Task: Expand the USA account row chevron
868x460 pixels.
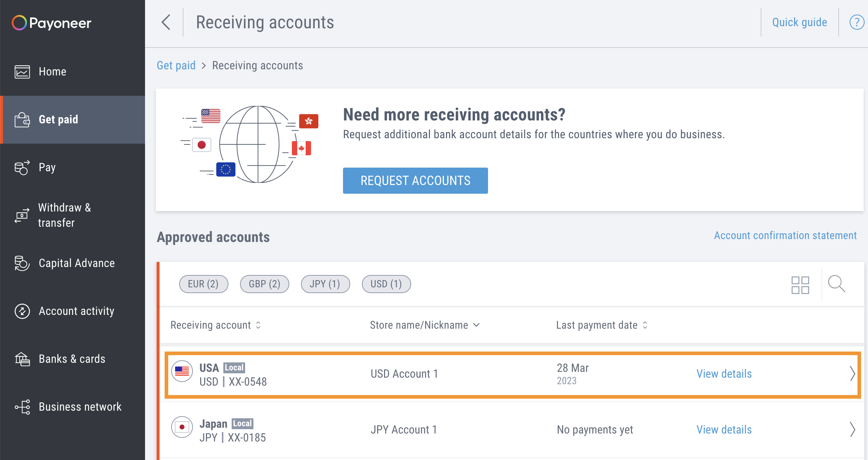Action: [852, 374]
